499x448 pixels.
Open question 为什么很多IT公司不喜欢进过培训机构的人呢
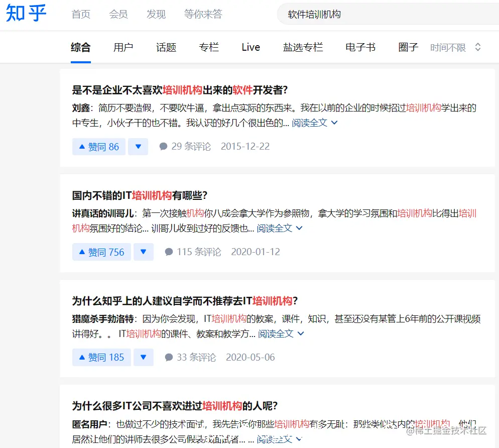[175, 406]
